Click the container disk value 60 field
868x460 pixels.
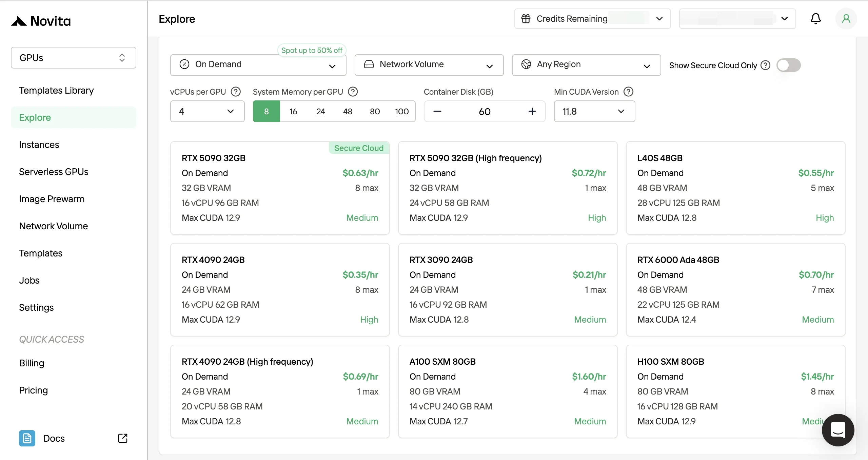coord(485,111)
